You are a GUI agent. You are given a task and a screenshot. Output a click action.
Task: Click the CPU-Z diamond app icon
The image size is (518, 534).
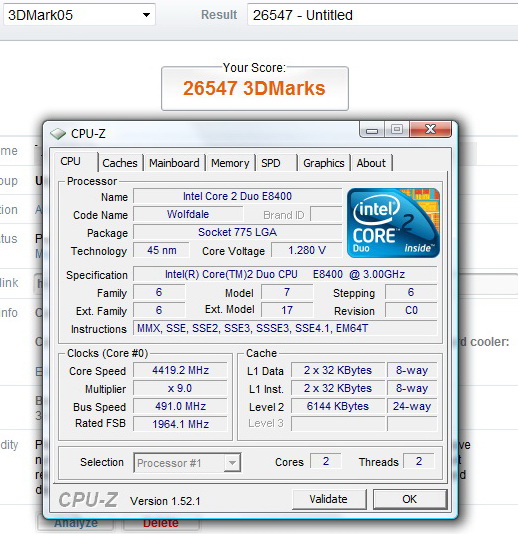click(58, 134)
